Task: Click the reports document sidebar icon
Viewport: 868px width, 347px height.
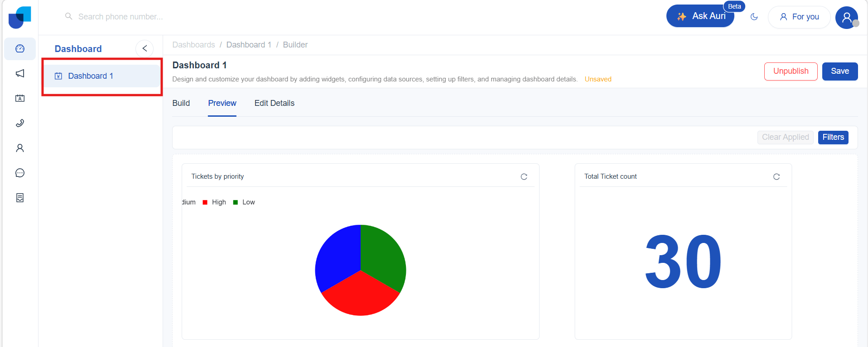Action: [x=20, y=198]
